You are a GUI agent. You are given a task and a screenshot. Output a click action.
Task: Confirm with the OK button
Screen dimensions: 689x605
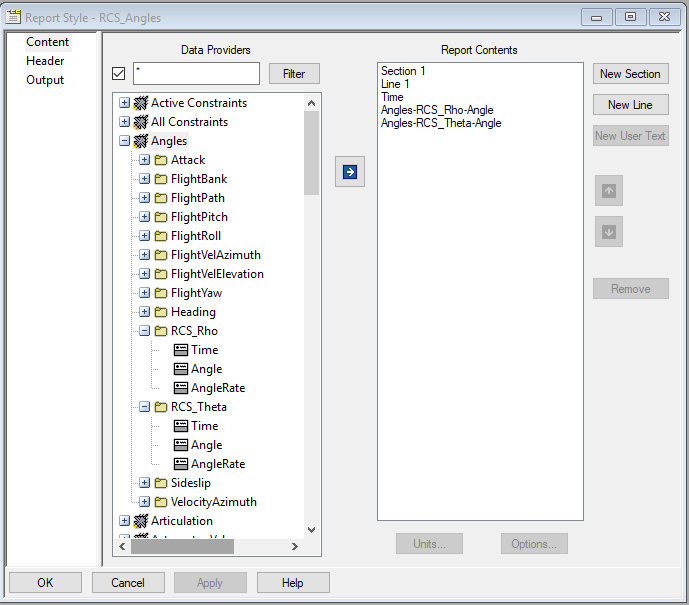pyautogui.click(x=45, y=583)
